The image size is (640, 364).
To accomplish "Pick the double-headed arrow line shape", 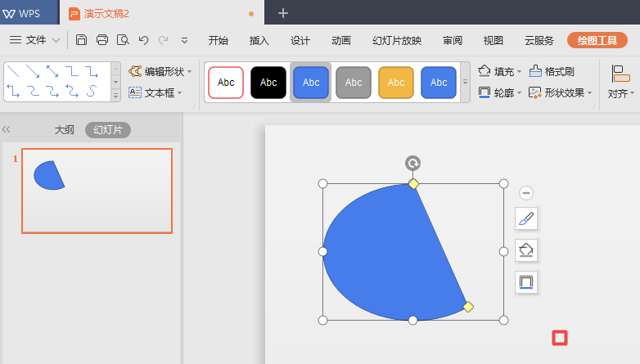I will [x=52, y=72].
